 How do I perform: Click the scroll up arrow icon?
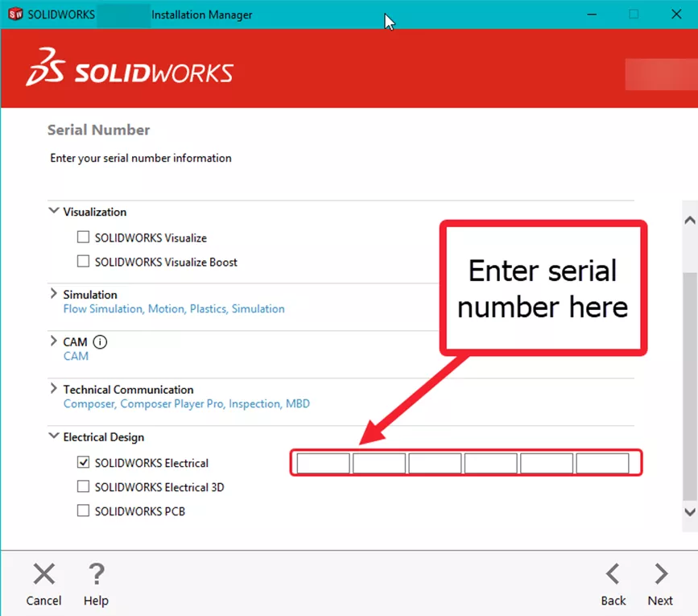click(x=689, y=220)
